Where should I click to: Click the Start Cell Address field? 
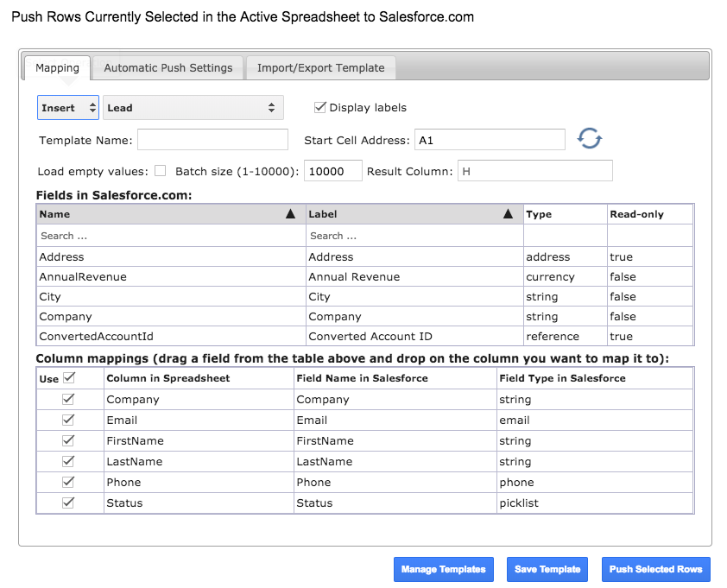tap(490, 140)
